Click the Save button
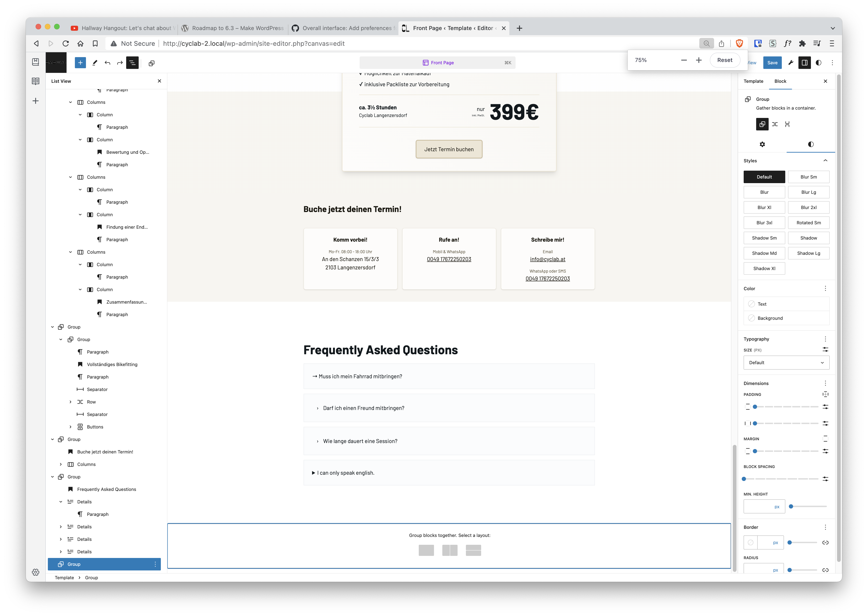This screenshot has width=868, height=616. point(773,63)
